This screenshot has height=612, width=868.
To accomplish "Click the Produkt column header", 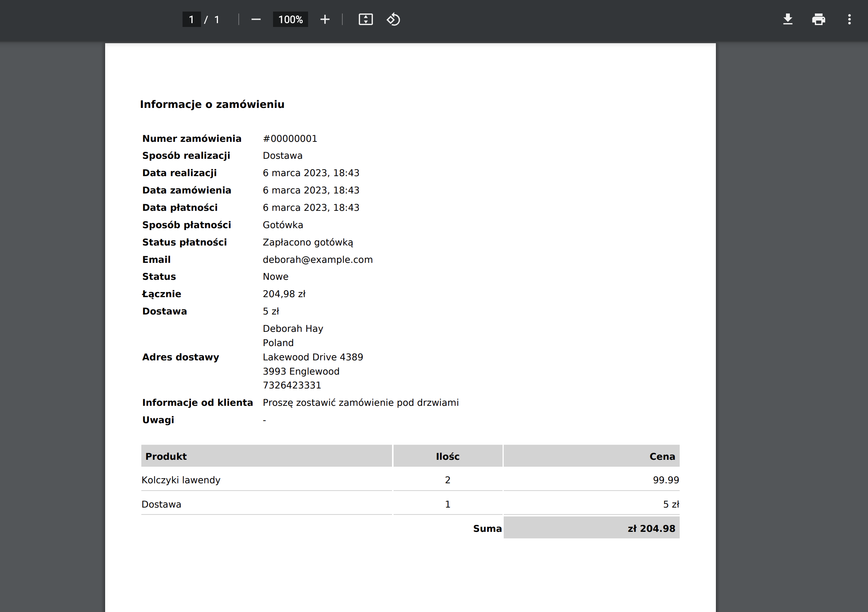I will [x=166, y=456].
